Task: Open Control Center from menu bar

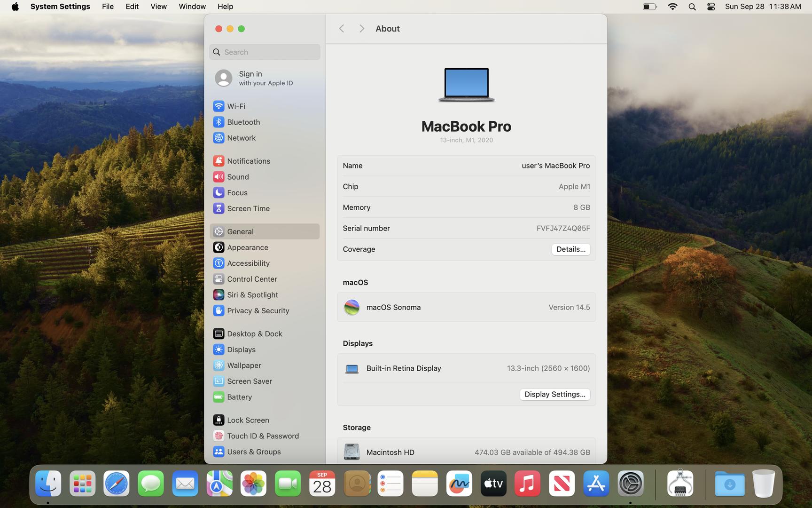Action: pos(710,7)
